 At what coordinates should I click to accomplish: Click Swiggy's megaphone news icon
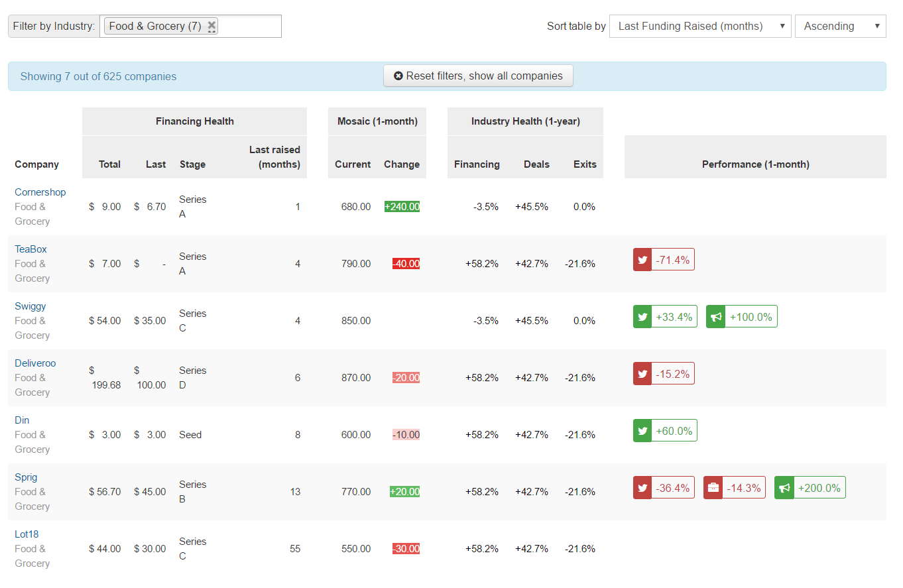(x=715, y=316)
